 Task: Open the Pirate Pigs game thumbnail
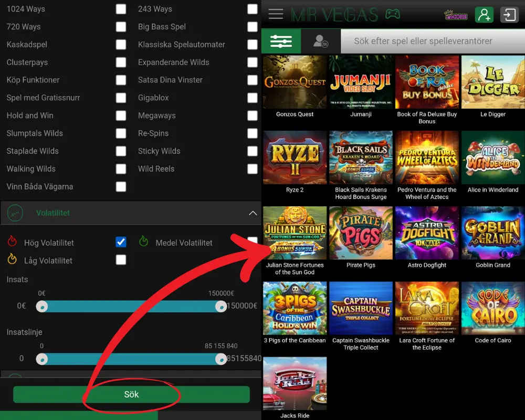click(361, 233)
